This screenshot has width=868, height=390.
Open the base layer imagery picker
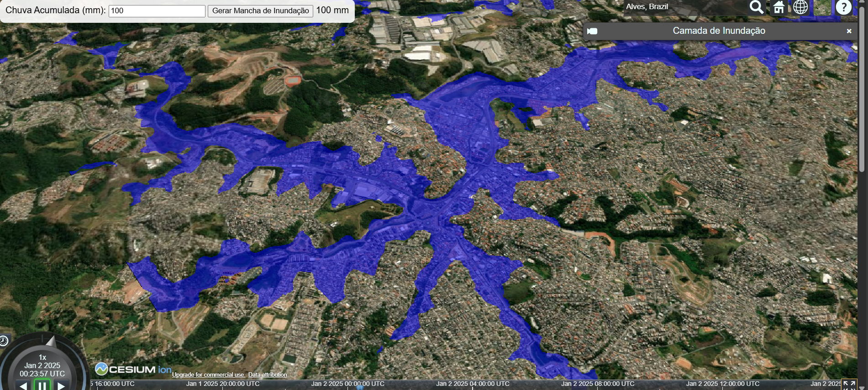[822, 7]
